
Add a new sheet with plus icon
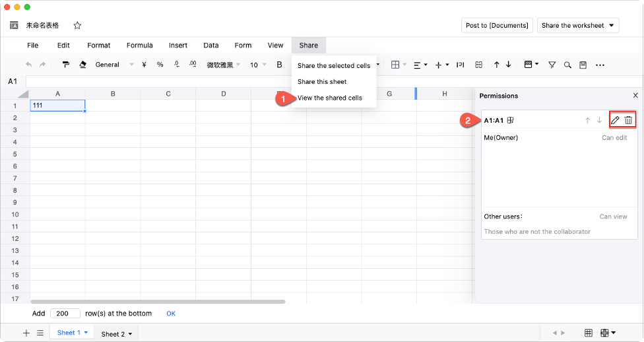(x=26, y=333)
